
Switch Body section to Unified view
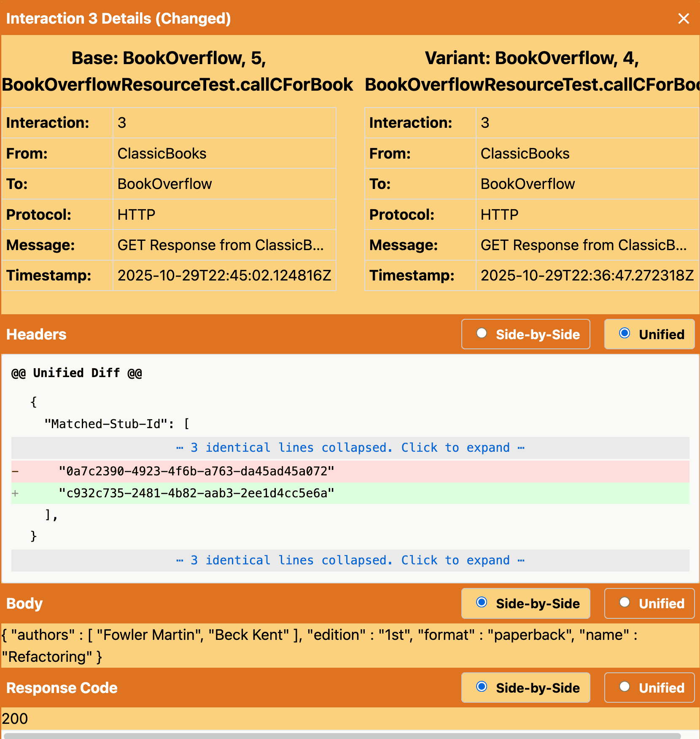649,603
